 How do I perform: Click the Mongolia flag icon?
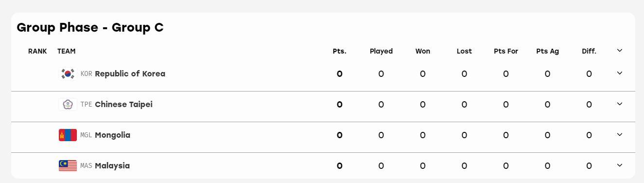[x=68, y=135]
